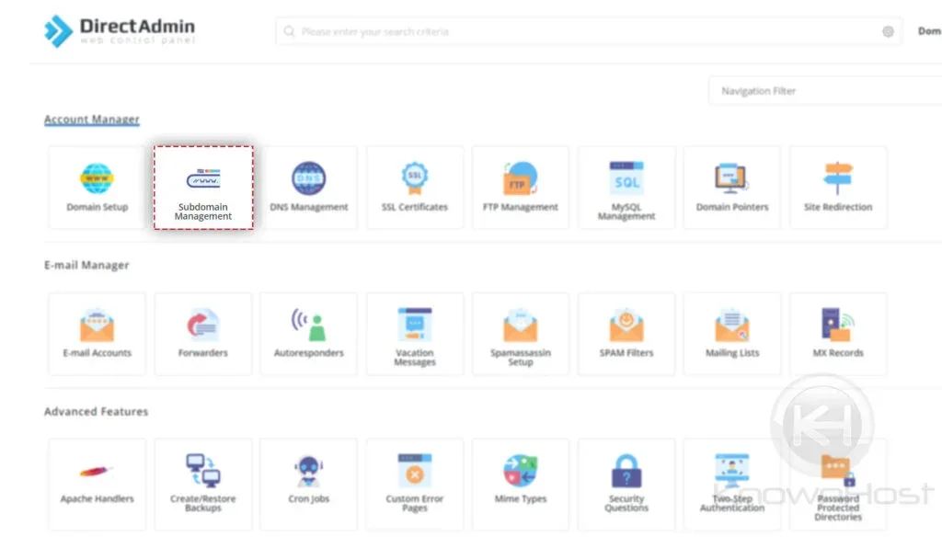Click the search settings gear icon
Viewport: 942px width, 560px height.
pyautogui.click(x=888, y=32)
